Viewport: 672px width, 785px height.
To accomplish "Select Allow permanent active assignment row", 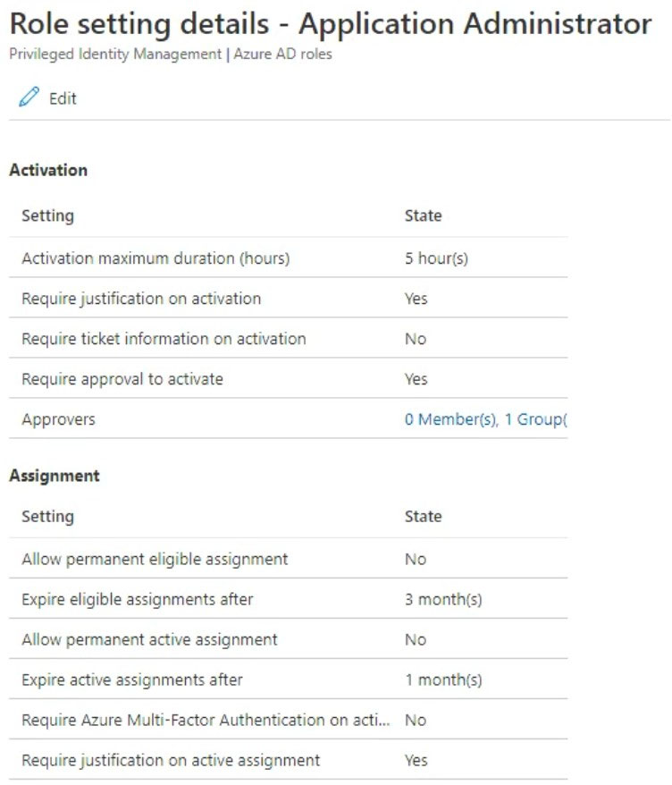I will tap(289, 639).
